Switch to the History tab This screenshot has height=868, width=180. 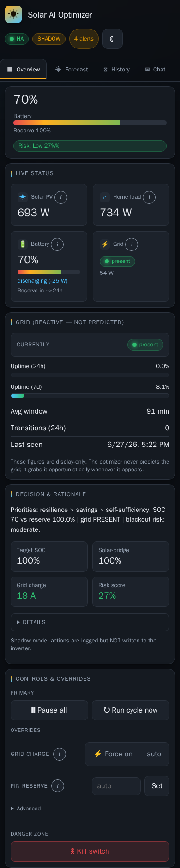116,70
